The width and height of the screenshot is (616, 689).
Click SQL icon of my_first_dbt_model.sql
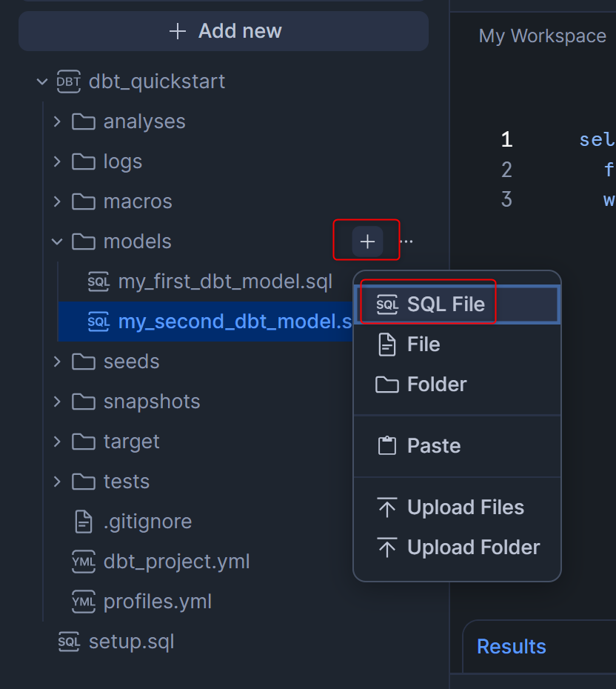click(x=98, y=282)
